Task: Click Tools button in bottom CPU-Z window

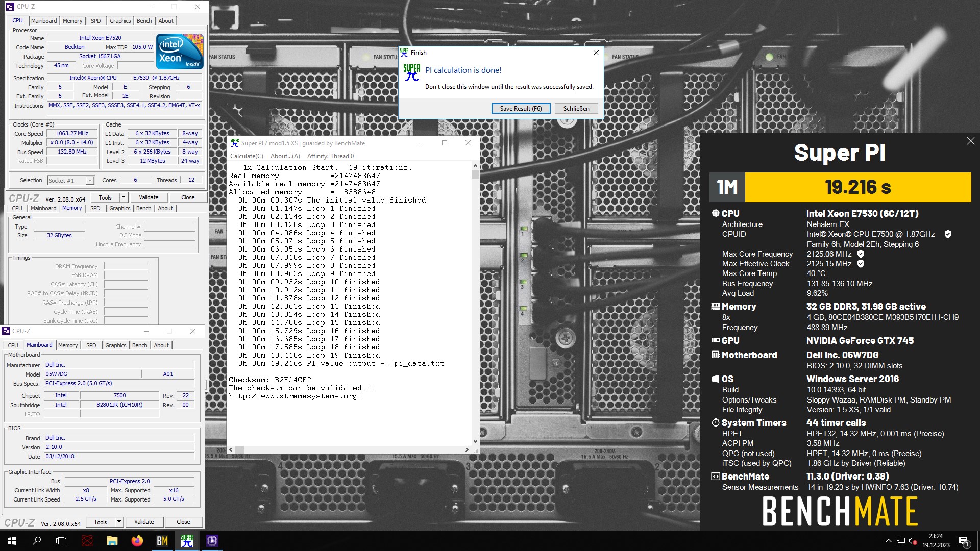Action: 101,522
